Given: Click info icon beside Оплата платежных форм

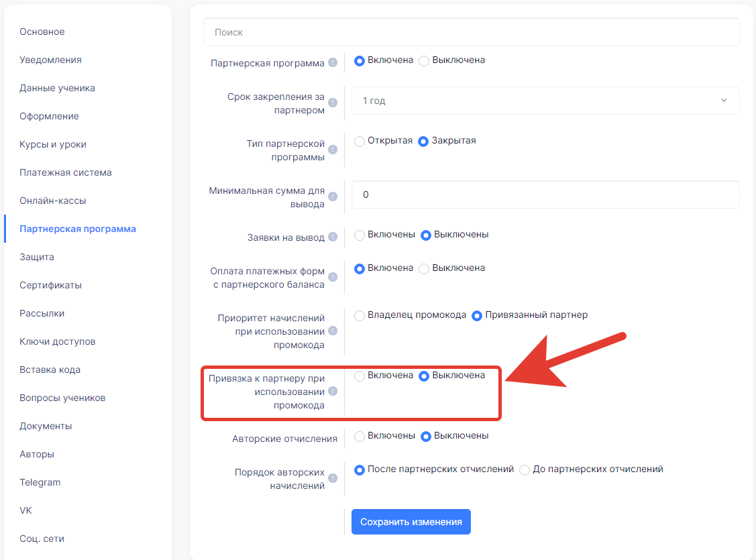Looking at the screenshot, I should pyautogui.click(x=333, y=278).
